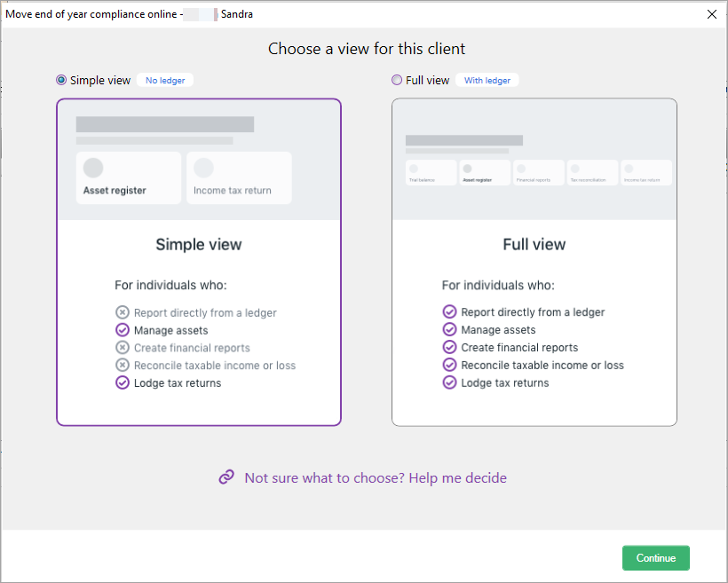Click the chain link icon beside the help text
Viewport: 728px width, 583px height.
pos(226,477)
